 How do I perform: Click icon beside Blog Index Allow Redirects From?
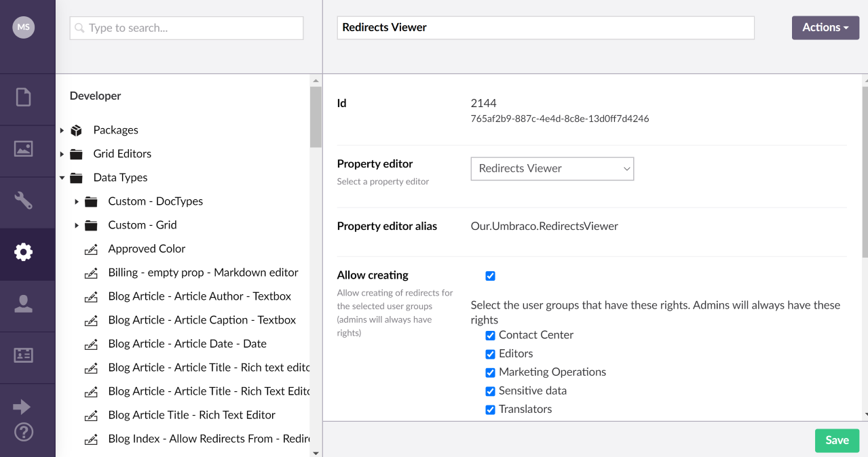[91, 439]
